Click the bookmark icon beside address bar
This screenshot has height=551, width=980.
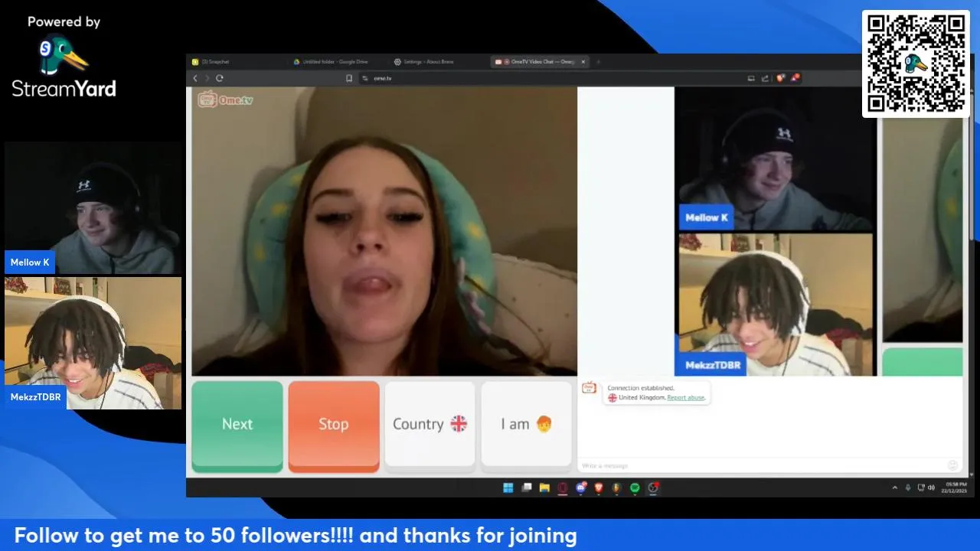349,78
